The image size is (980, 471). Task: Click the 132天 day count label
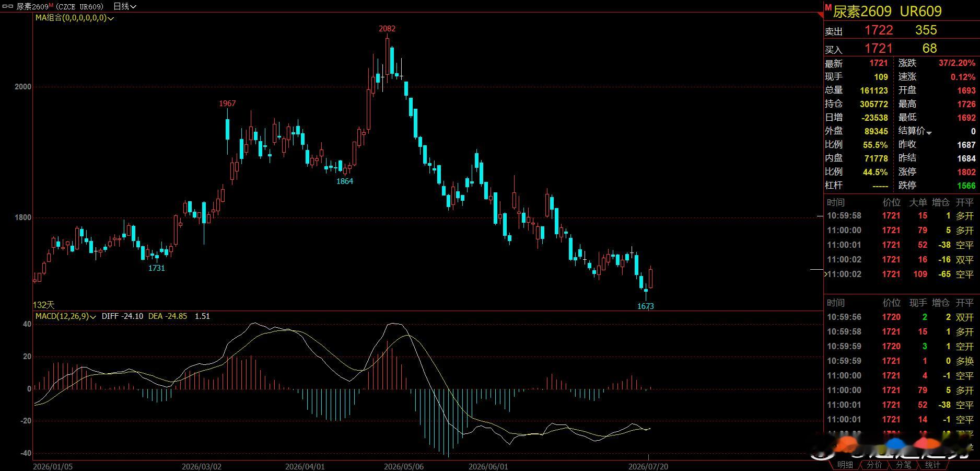click(44, 305)
